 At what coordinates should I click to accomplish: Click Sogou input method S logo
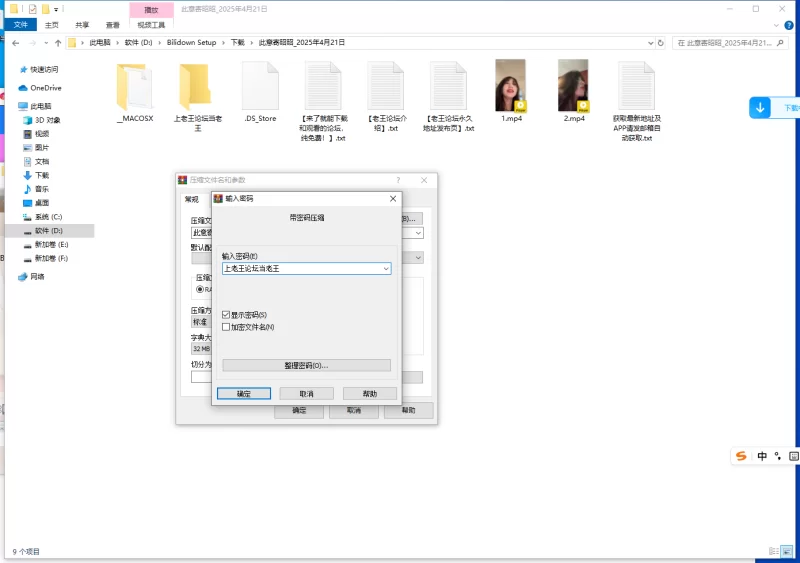[741, 456]
